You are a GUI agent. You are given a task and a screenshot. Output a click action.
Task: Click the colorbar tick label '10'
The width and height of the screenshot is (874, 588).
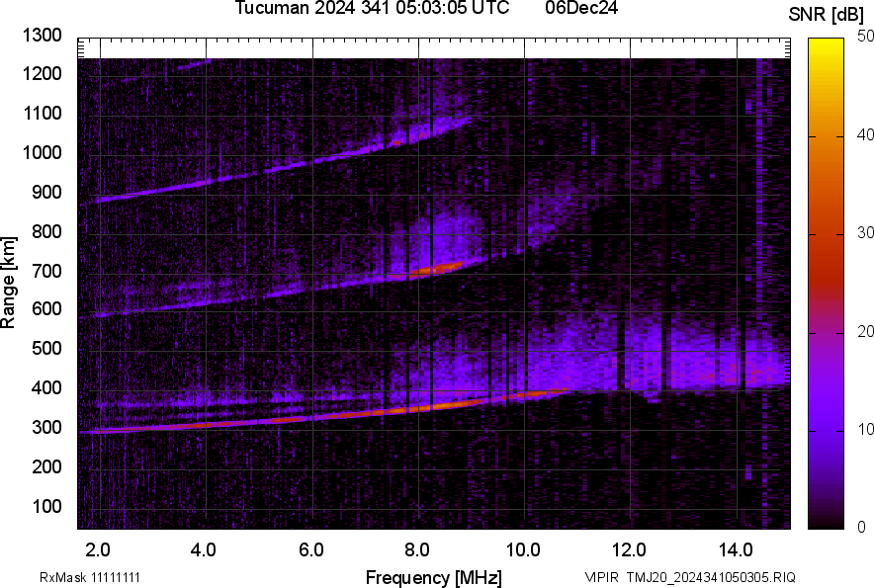point(865,430)
